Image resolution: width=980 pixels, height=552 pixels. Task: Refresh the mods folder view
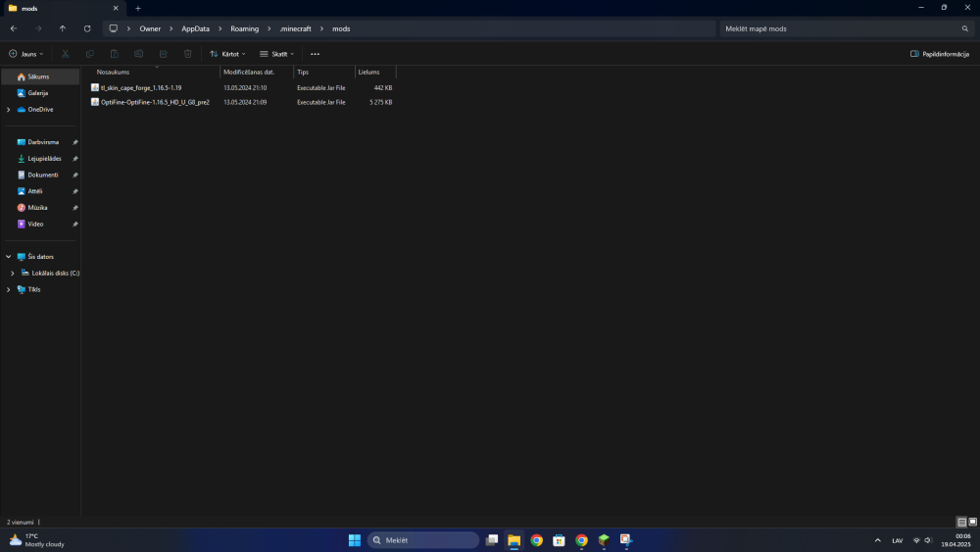pyautogui.click(x=87, y=28)
